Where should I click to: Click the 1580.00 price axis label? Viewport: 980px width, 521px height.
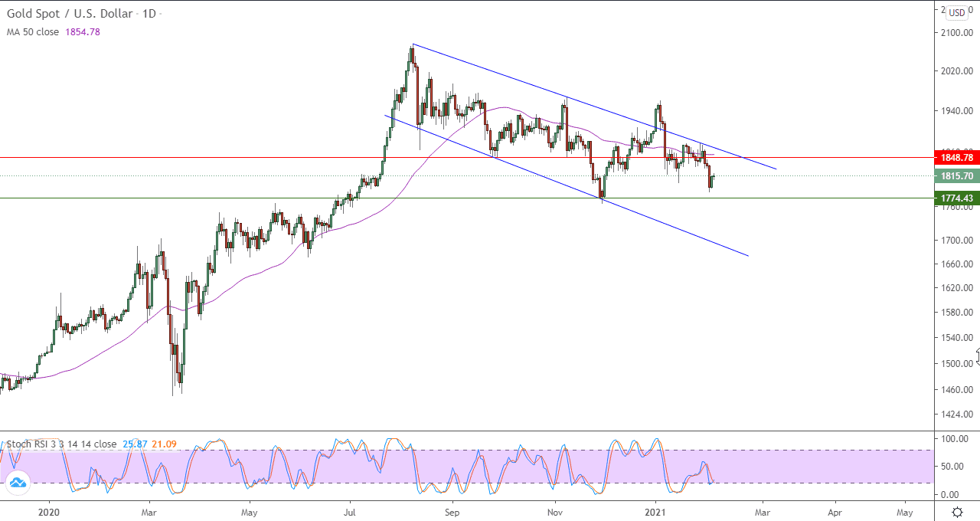957,313
